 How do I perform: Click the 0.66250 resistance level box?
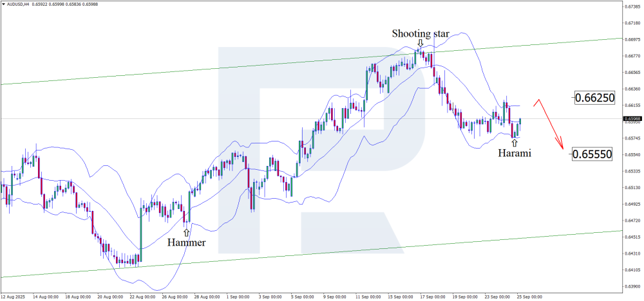tap(594, 98)
